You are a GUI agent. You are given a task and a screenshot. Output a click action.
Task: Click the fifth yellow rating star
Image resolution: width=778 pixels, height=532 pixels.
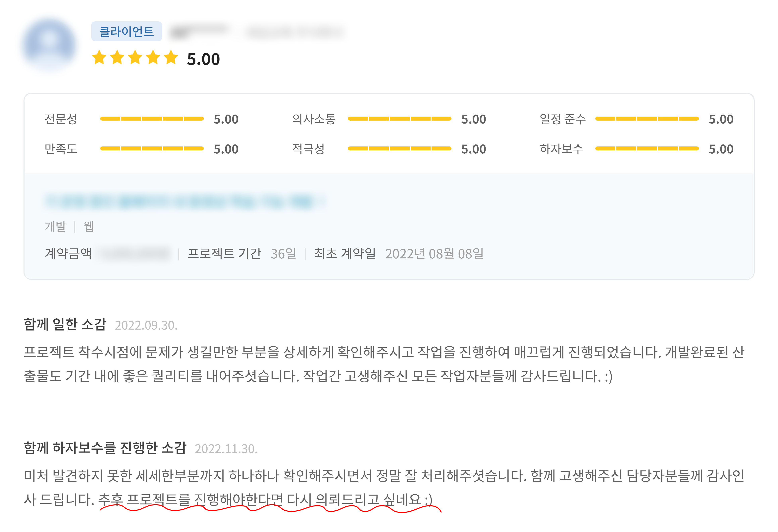pos(171,57)
